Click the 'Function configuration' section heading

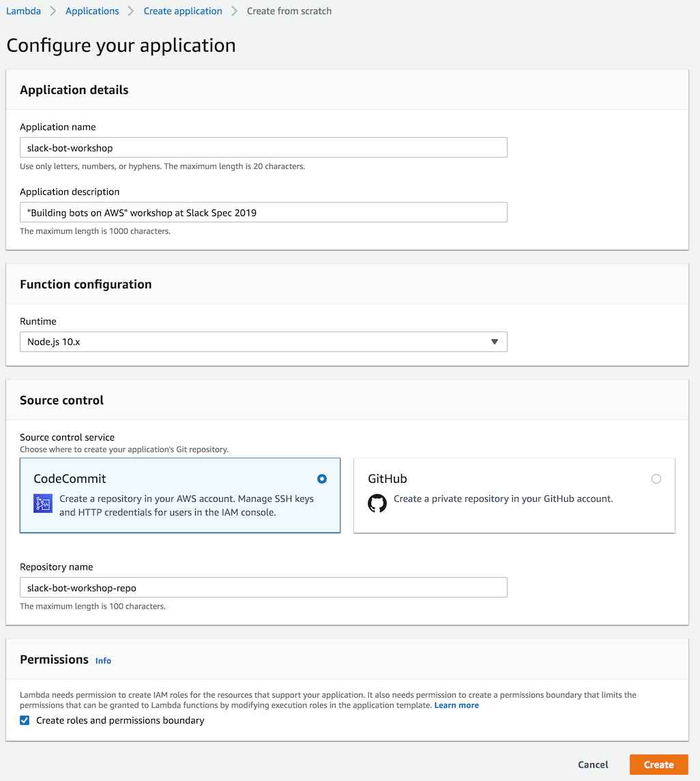[x=86, y=284]
